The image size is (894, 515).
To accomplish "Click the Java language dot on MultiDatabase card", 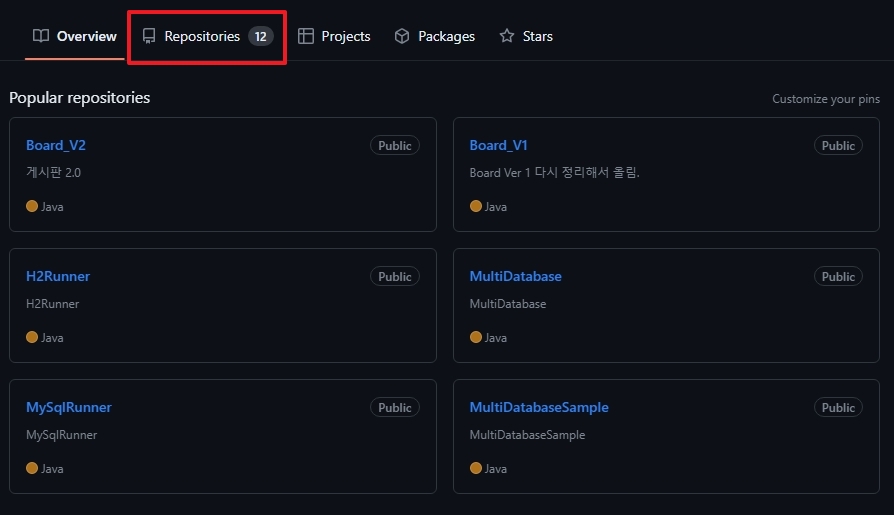I will (x=476, y=337).
